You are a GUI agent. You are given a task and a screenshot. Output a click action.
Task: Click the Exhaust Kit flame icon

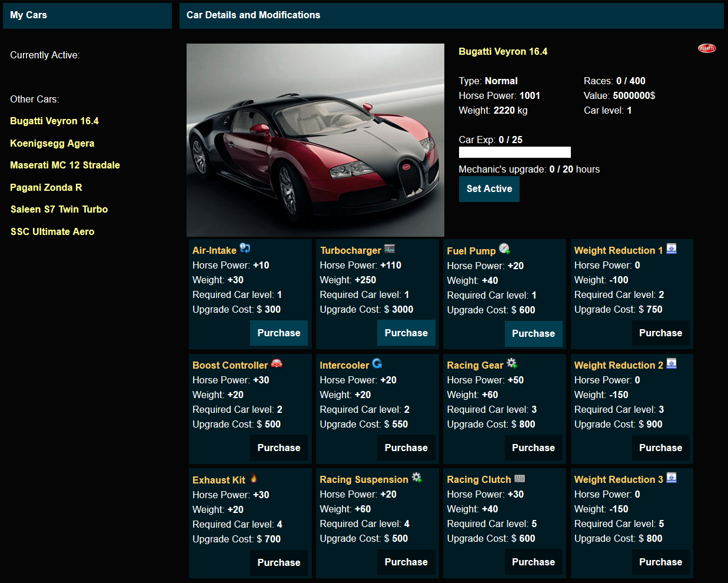point(254,479)
